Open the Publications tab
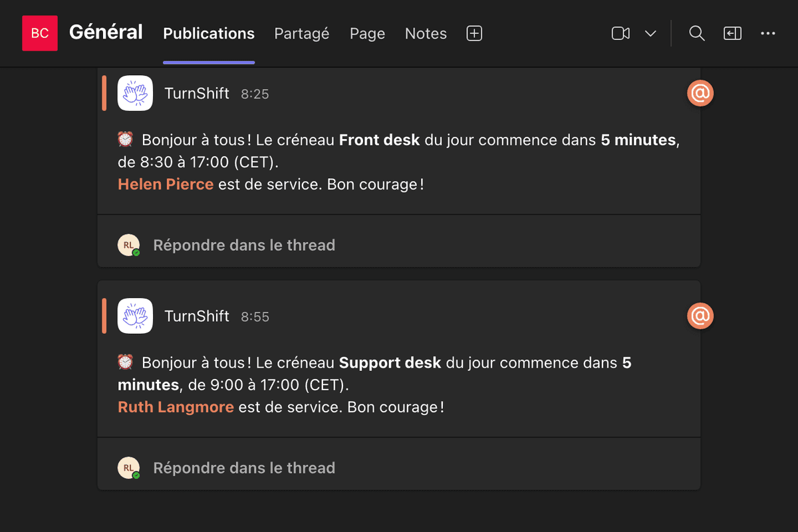The height and width of the screenshot is (532, 798). click(209, 33)
